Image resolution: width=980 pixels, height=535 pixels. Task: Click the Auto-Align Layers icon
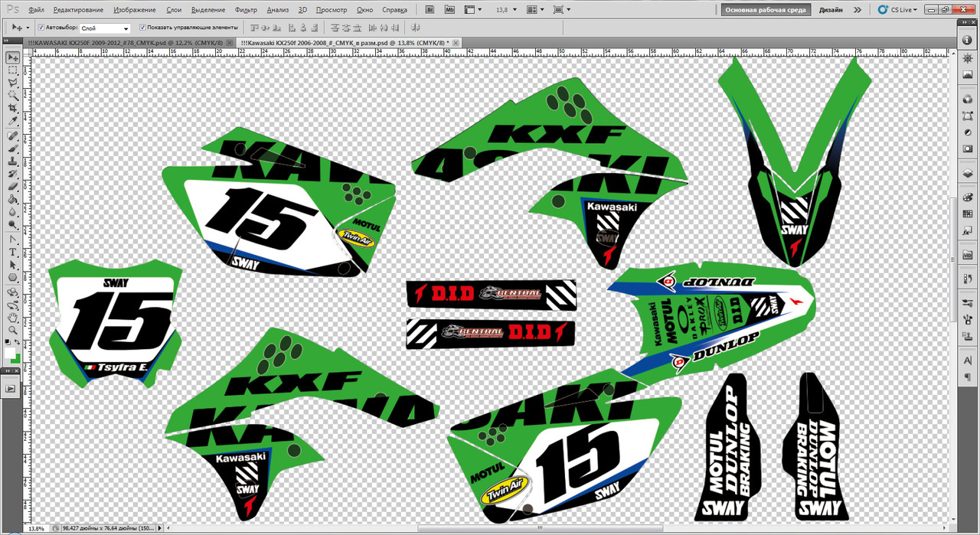coord(415,28)
